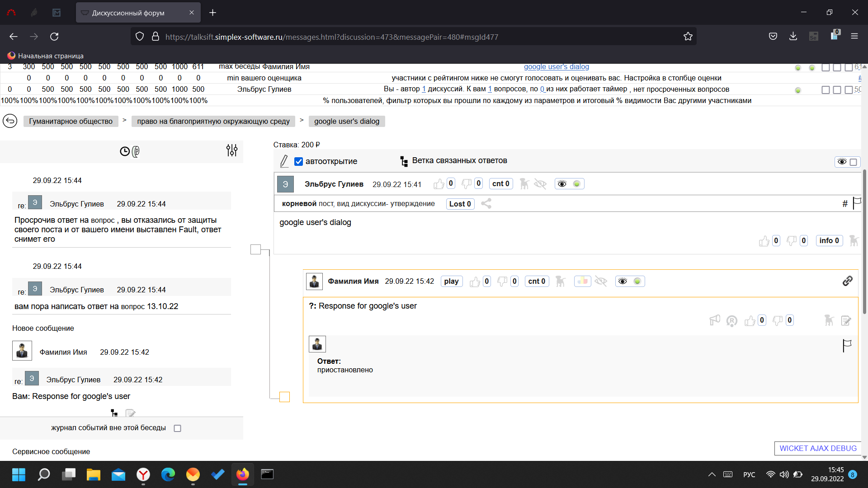868x488 pixels.
Task: Click share icon next to Lost 0
Action: tap(486, 204)
